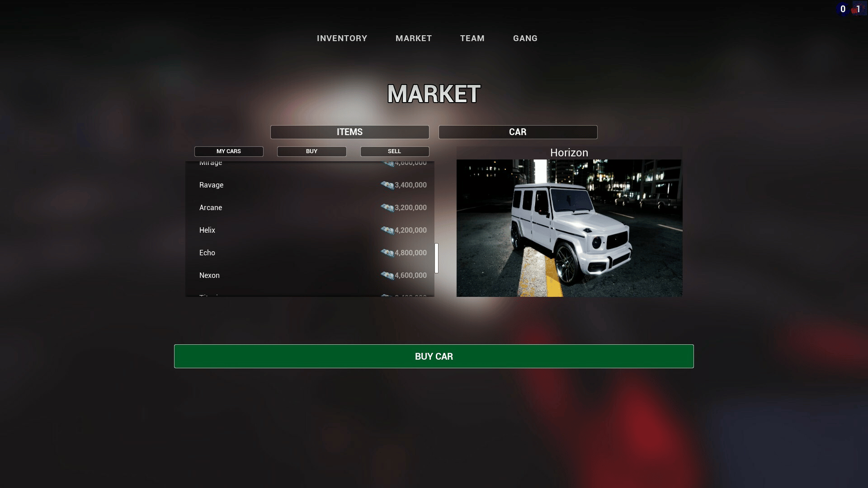Click the red counter badge showing 1
The height and width of the screenshot is (488, 868).
pyautogui.click(x=858, y=9)
